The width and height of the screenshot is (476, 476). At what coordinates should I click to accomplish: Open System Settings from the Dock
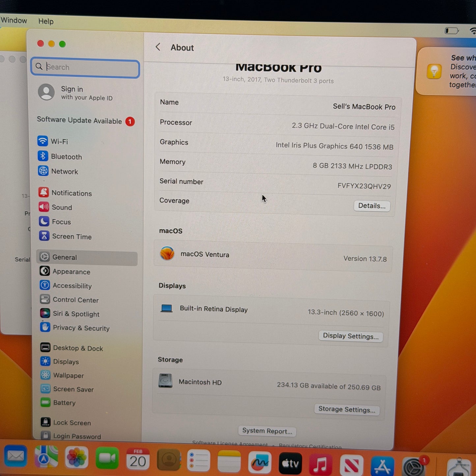click(413, 466)
